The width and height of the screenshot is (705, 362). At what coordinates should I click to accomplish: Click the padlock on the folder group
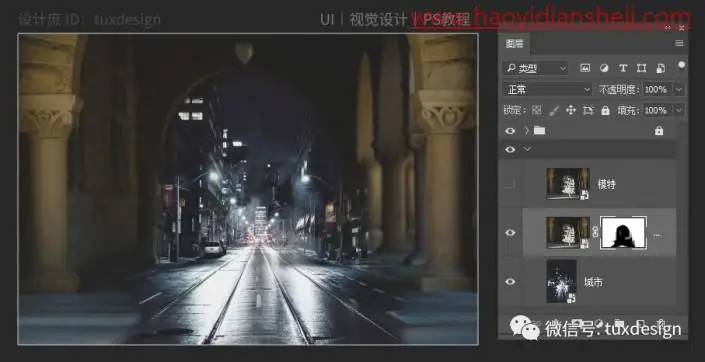659,131
